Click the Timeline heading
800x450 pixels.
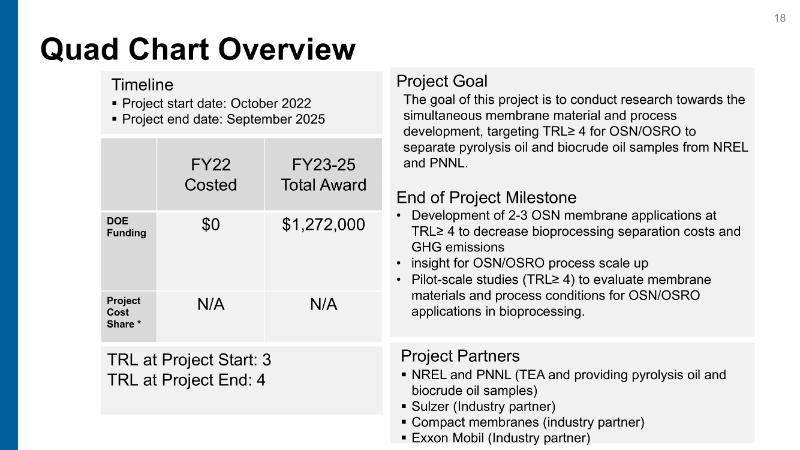142,85
